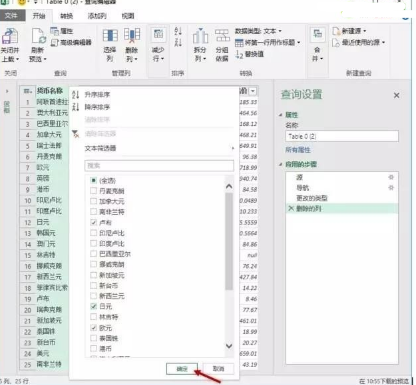Click the Close & Load icon
The width and height of the screenshot is (416, 385).
pyautogui.click(x=10, y=36)
